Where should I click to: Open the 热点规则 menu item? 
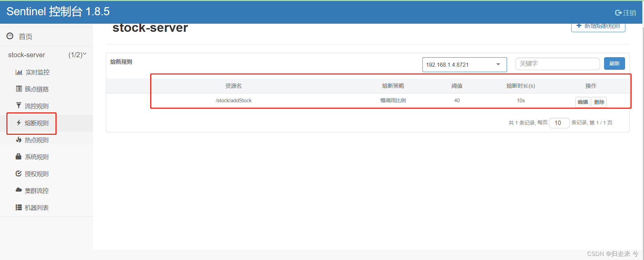(x=37, y=140)
